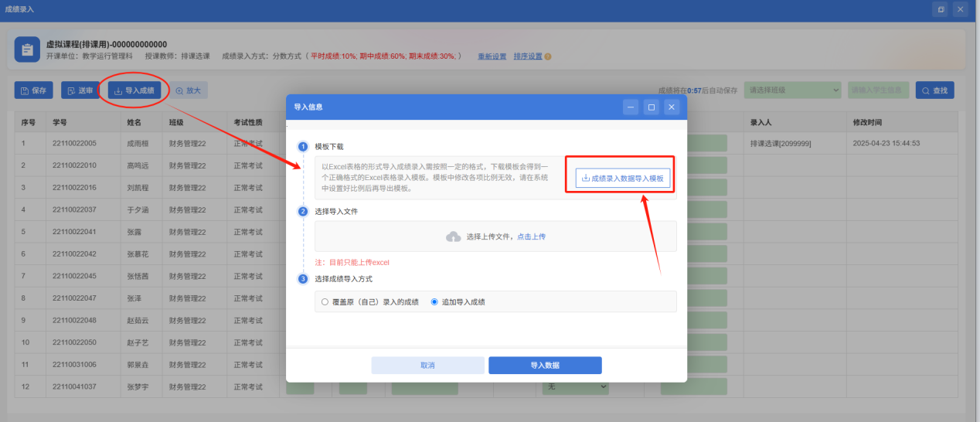Open the 请选择班级 class dropdown
Screen dimensions: 980x422
tap(792, 90)
